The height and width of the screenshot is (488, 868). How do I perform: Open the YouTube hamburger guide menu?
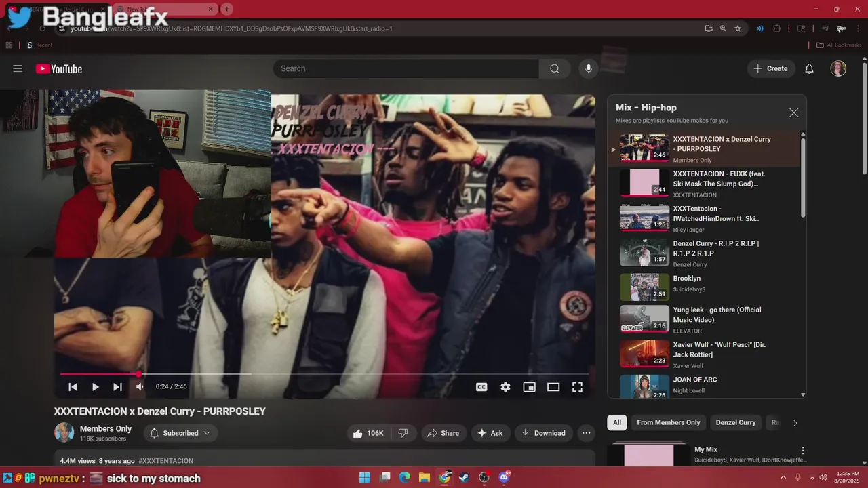click(x=18, y=68)
